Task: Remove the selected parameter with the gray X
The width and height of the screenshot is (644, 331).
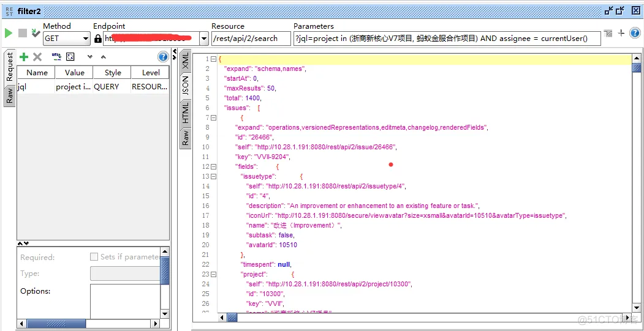Action: tap(37, 57)
